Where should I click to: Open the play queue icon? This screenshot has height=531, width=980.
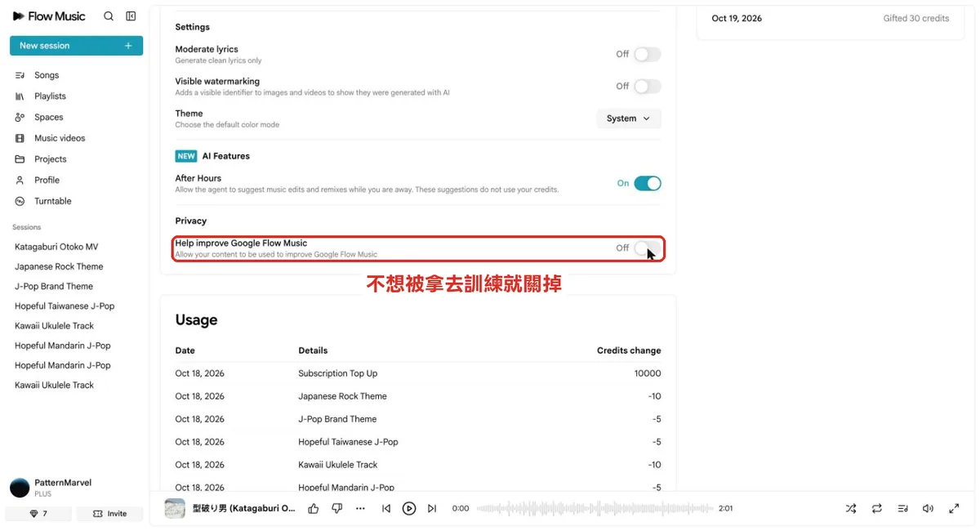[902, 508]
